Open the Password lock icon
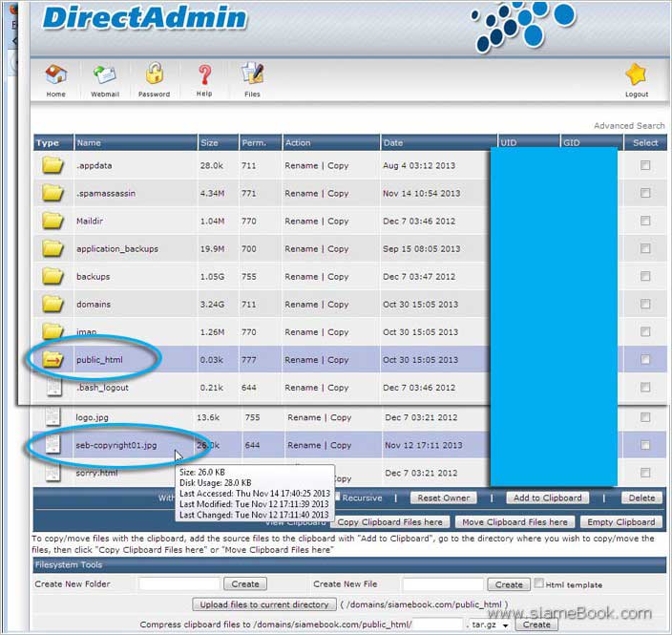The image size is (672, 635). pyautogui.click(x=155, y=74)
